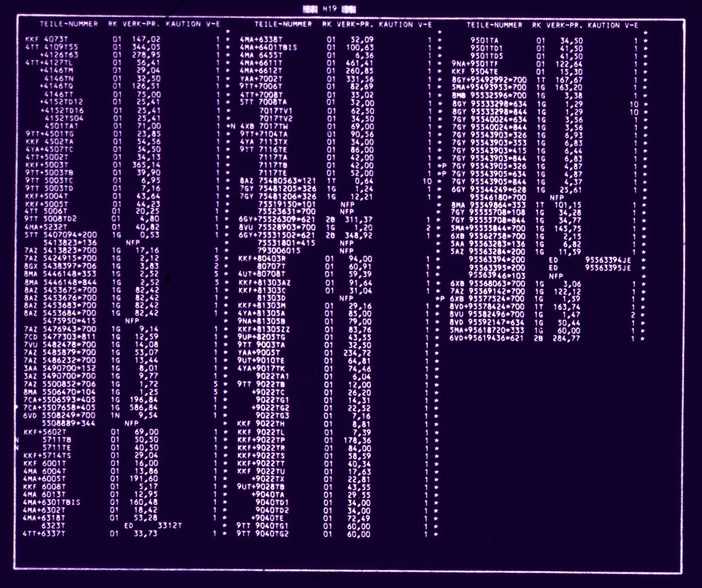Click part number YAA+9005T
This screenshot has height=588, width=702.
coord(259,353)
